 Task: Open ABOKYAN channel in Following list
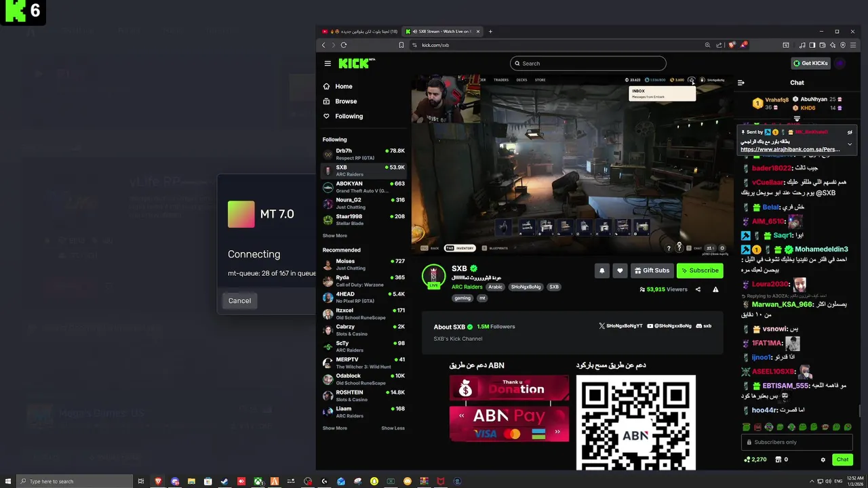[363, 187]
